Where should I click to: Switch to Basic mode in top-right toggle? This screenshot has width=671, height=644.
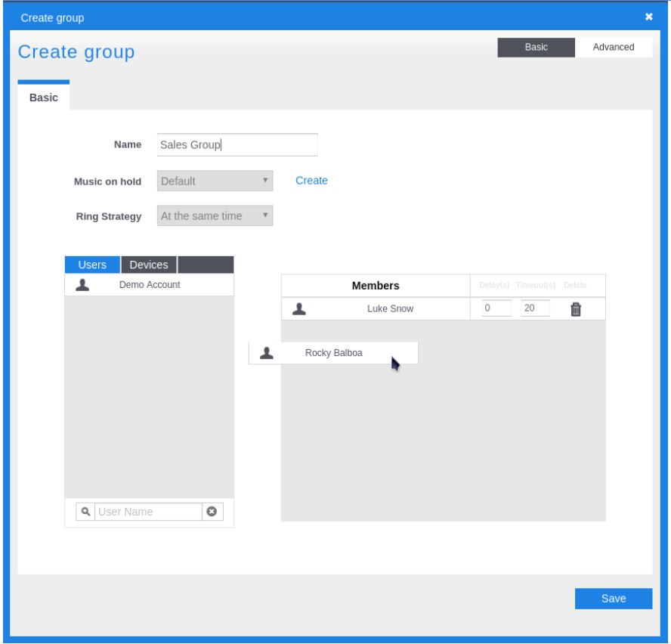[x=536, y=47]
